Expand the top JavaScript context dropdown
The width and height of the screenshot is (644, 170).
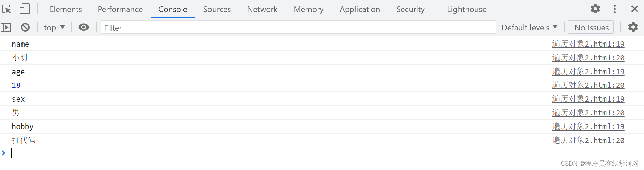pyautogui.click(x=54, y=28)
